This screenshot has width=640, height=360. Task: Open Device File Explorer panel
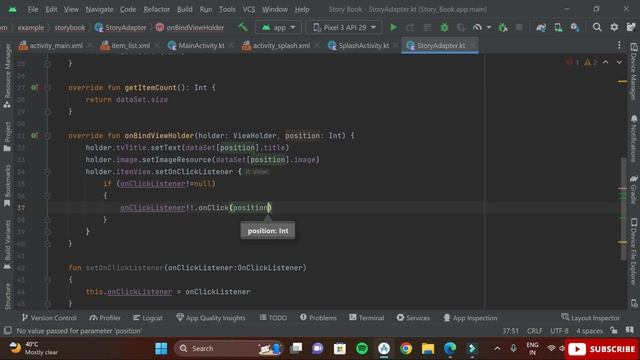click(633, 251)
